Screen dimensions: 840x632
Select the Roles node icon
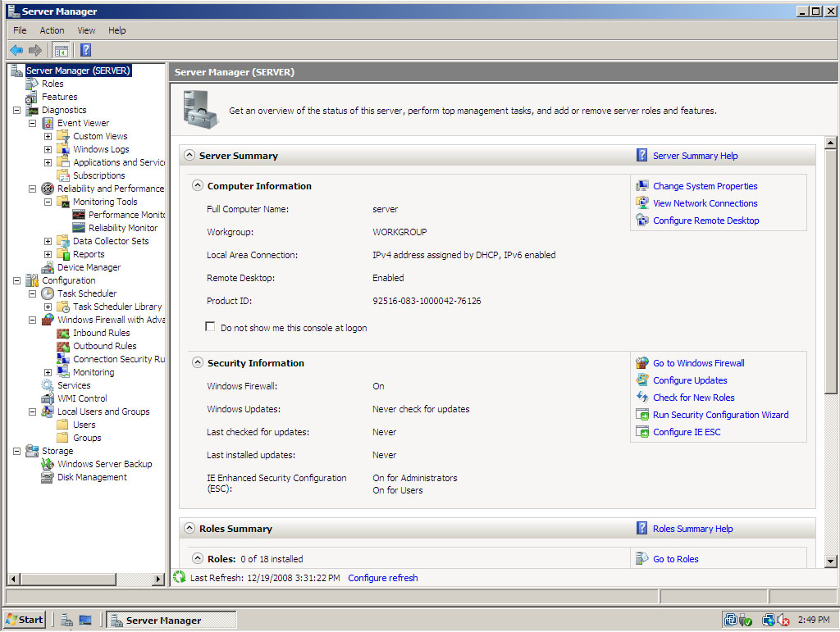coord(32,84)
